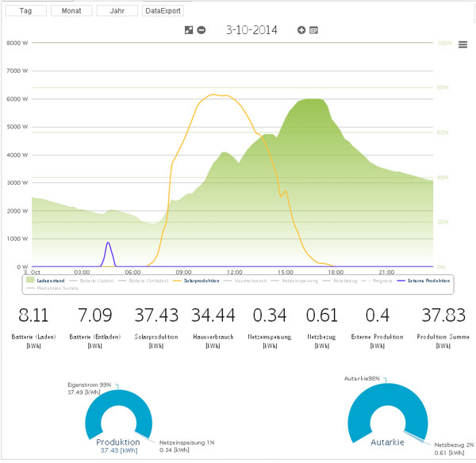Switch to the Tag view
This screenshot has width=476, height=463.
[x=25, y=11]
